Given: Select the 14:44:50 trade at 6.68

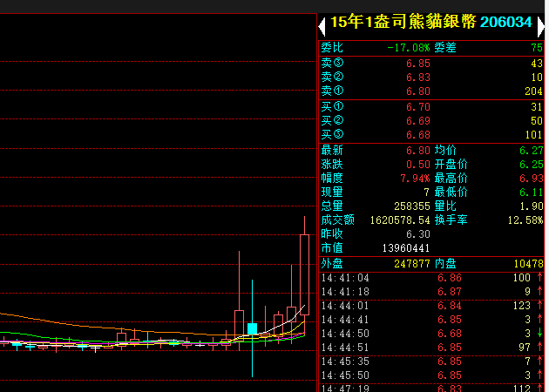Looking at the screenshot, I should pos(431,334).
